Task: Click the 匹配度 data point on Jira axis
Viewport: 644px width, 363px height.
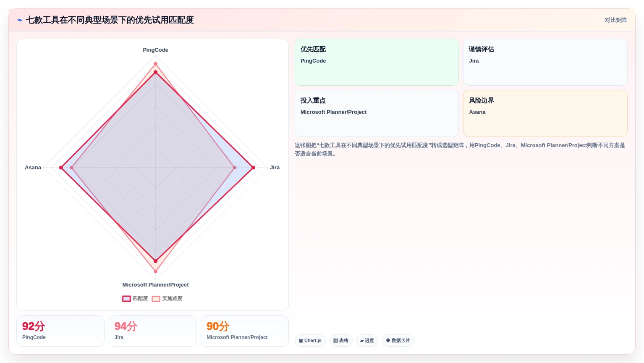Action: pyautogui.click(x=253, y=168)
